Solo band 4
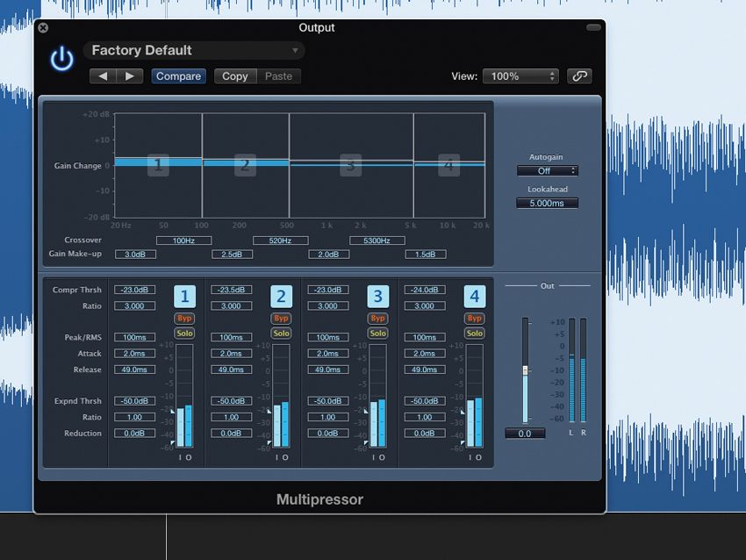This screenshot has width=746, height=560. (474, 334)
